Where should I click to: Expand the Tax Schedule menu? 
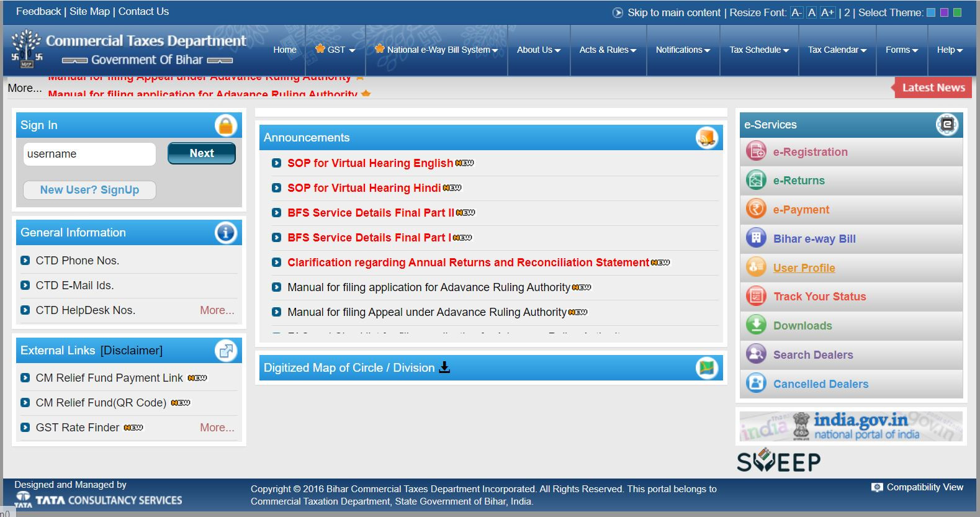(759, 50)
